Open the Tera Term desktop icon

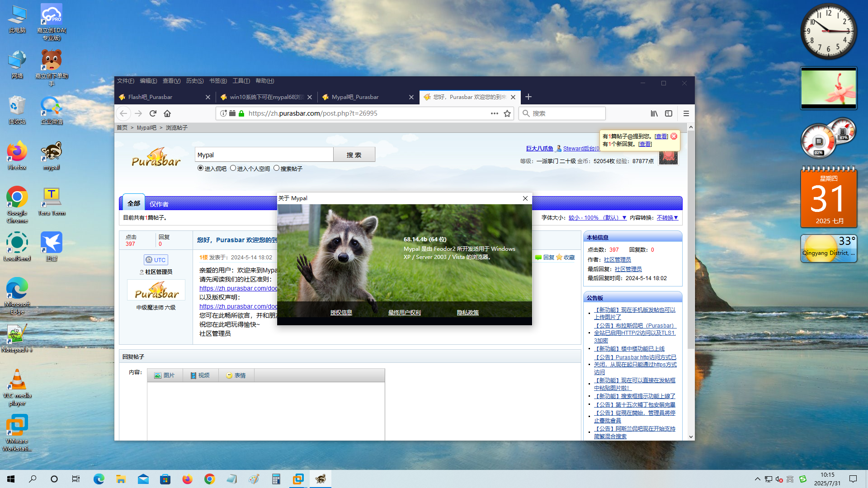(52, 202)
